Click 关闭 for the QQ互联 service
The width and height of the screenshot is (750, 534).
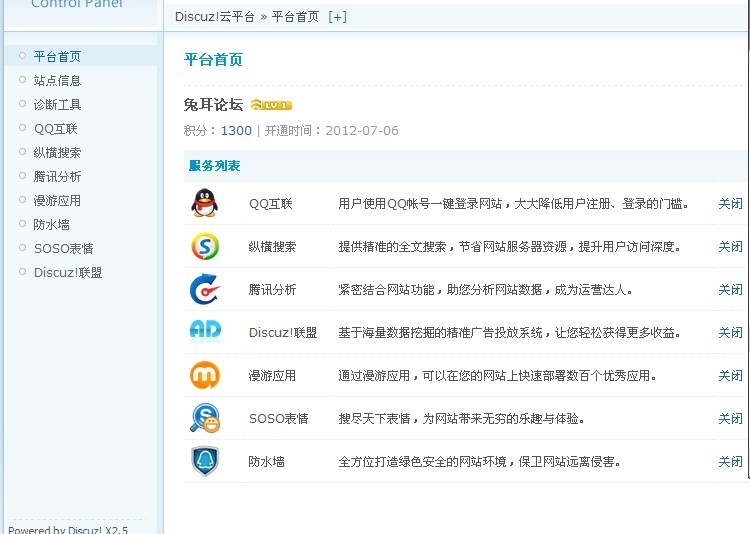point(730,203)
